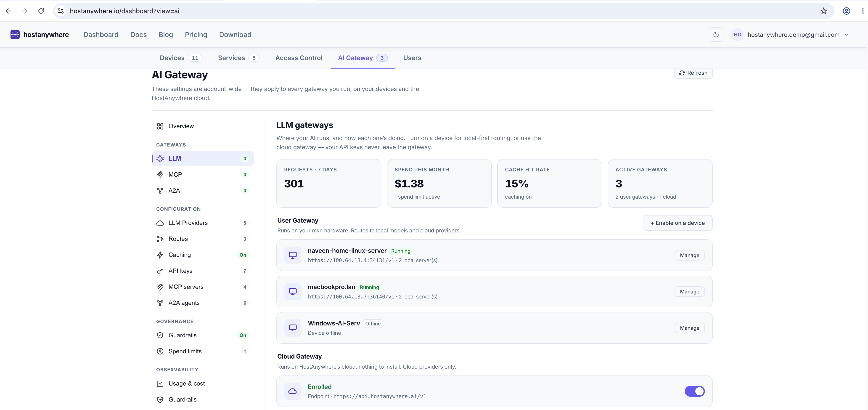Screen dimensions: 868x410
Task: Toggle the Cloud Gateway Enrolled switch
Action: [694, 391]
